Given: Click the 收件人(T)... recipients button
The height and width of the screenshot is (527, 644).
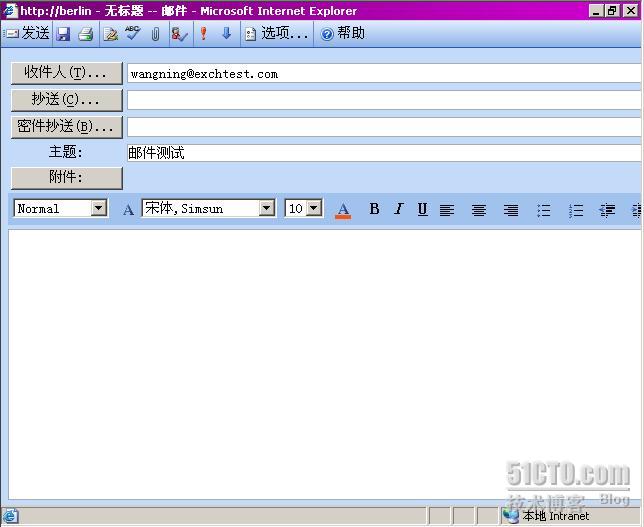Looking at the screenshot, I should pos(66,73).
